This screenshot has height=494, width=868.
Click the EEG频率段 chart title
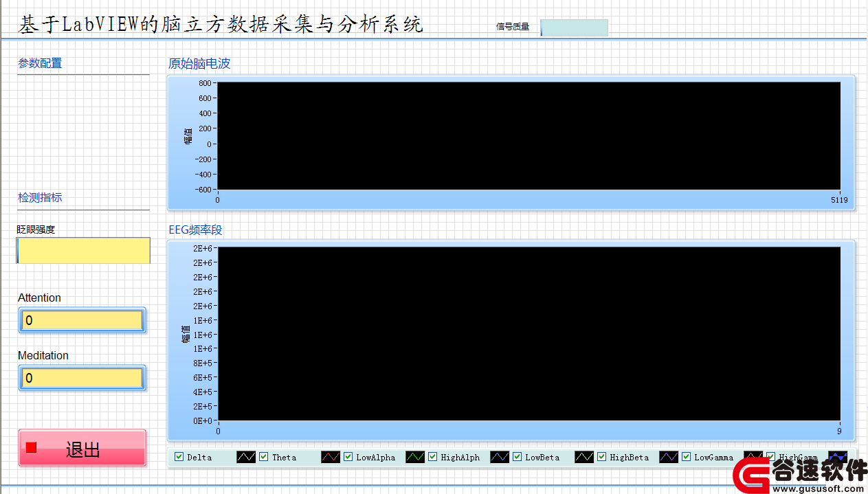[x=196, y=229]
